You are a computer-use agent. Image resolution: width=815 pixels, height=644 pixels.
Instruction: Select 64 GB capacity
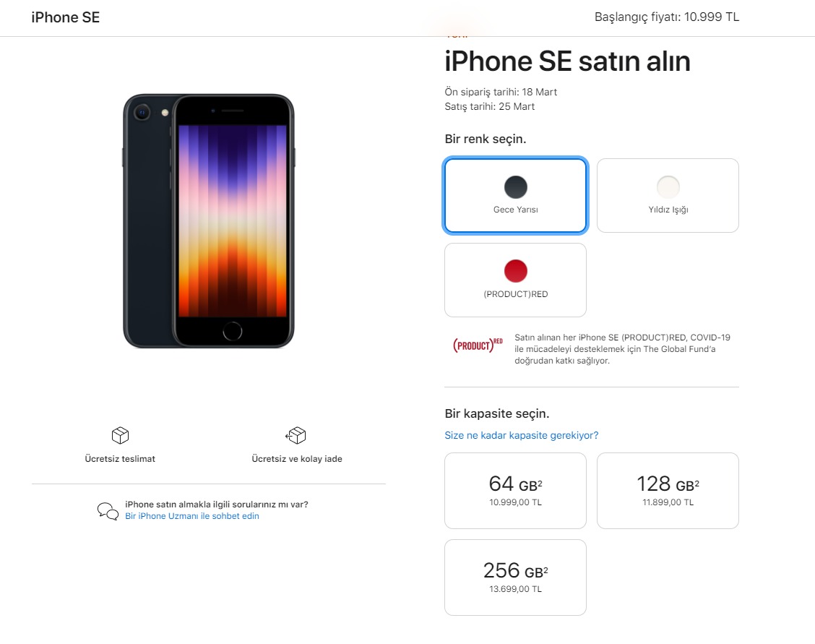515,491
